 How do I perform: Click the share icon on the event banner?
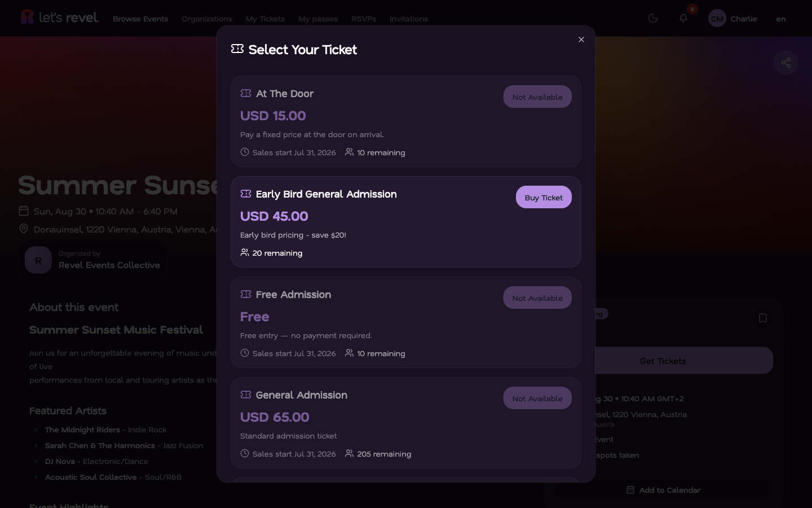(x=786, y=63)
